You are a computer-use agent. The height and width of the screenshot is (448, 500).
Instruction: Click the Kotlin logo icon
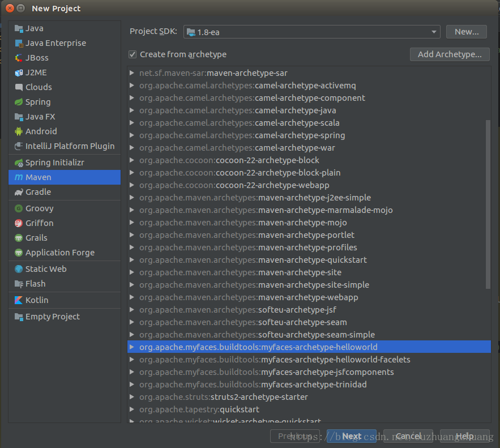[x=19, y=300]
